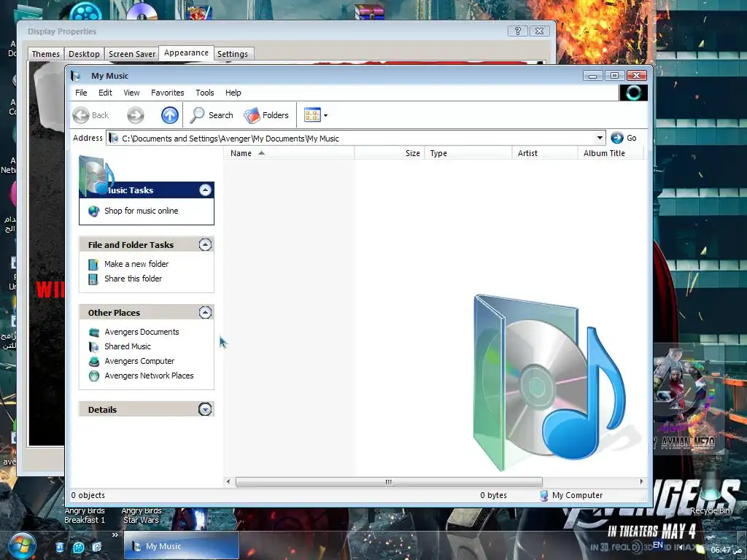The height and width of the screenshot is (560, 747).
Task: Sort files by Type column
Action: click(468, 153)
